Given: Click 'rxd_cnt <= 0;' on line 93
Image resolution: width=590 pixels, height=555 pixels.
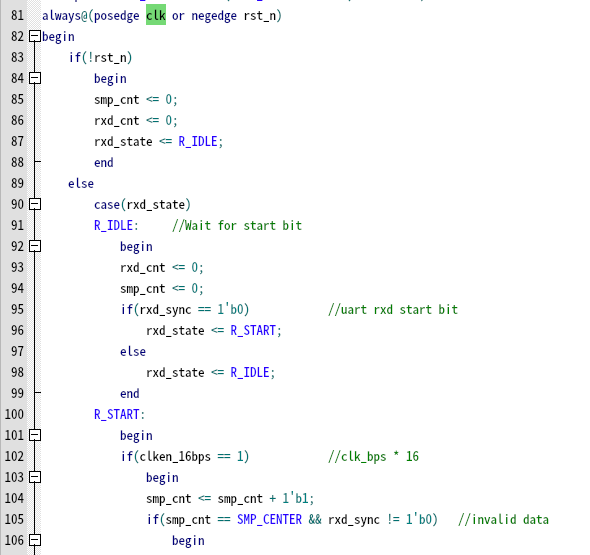Looking at the screenshot, I should [x=162, y=268].
